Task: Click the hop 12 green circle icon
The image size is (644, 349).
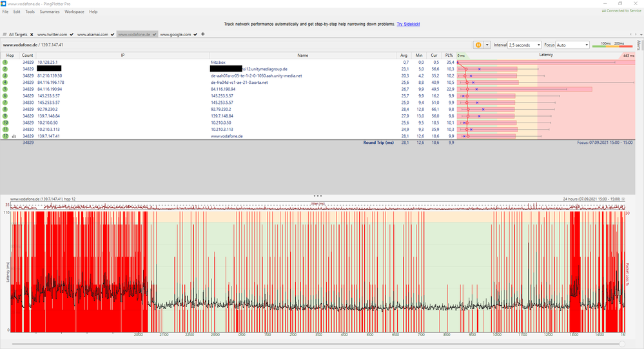Action: pos(5,136)
